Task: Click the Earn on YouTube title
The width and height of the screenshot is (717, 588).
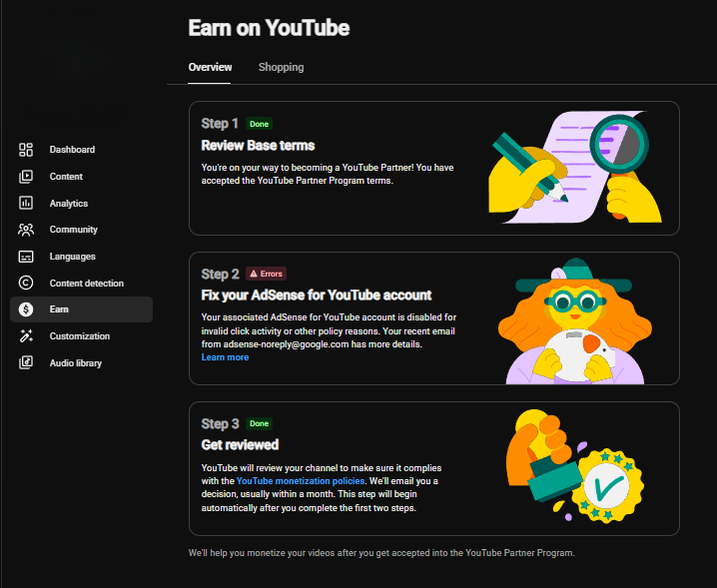Action: coord(269,28)
